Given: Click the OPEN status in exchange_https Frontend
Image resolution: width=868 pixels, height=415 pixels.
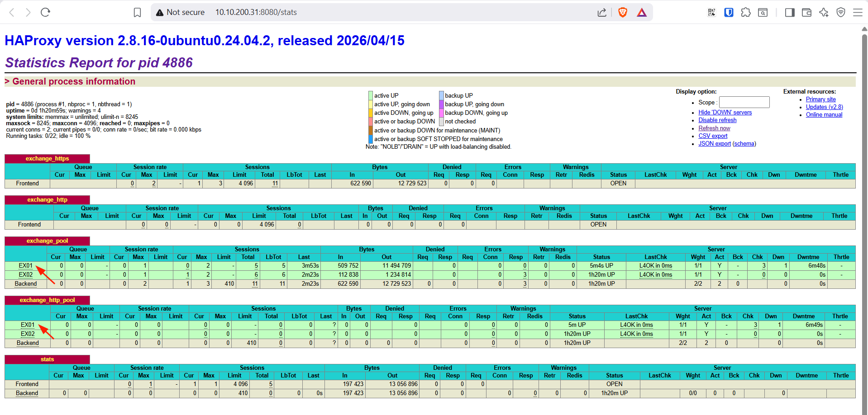Looking at the screenshot, I should (x=618, y=184).
